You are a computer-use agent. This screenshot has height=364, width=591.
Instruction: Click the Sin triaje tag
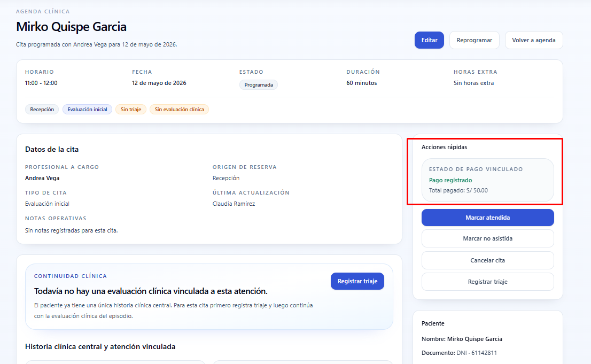[x=131, y=110]
